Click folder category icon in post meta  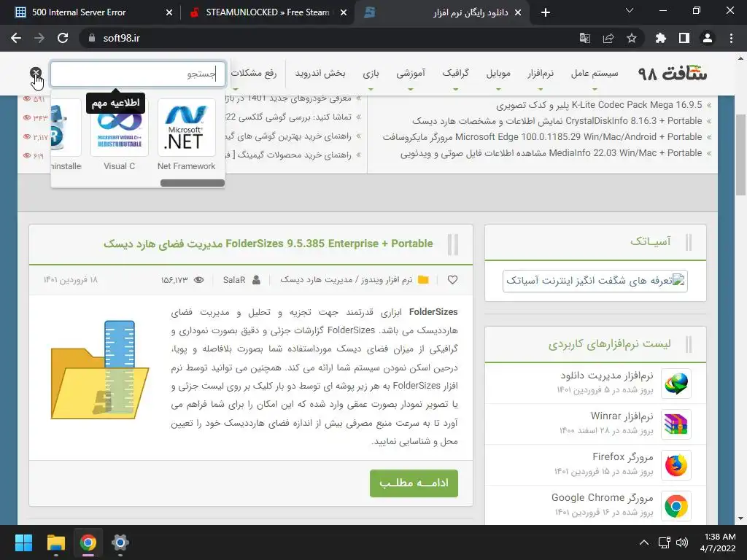pos(423,279)
